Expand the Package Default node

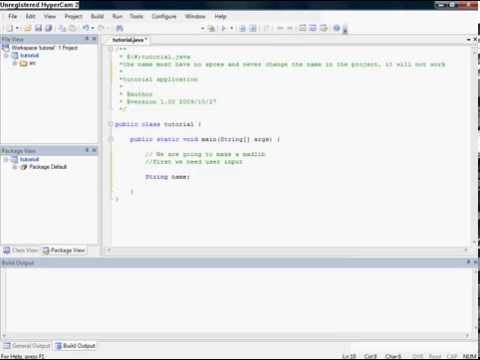pyautogui.click(x=14, y=167)
